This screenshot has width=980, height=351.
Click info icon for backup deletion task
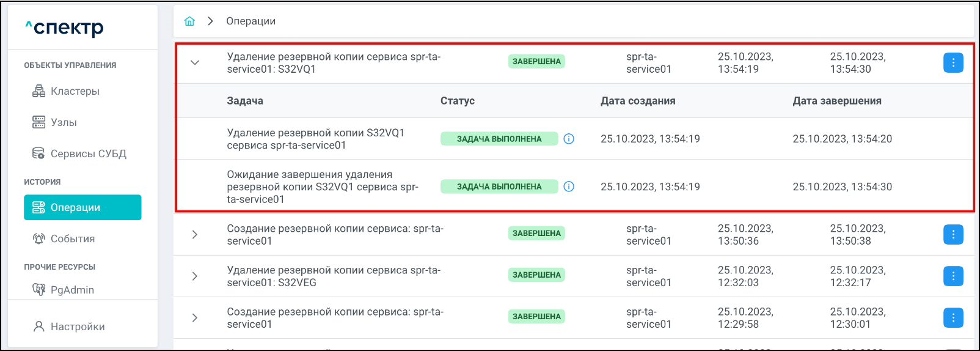(569, 139)
